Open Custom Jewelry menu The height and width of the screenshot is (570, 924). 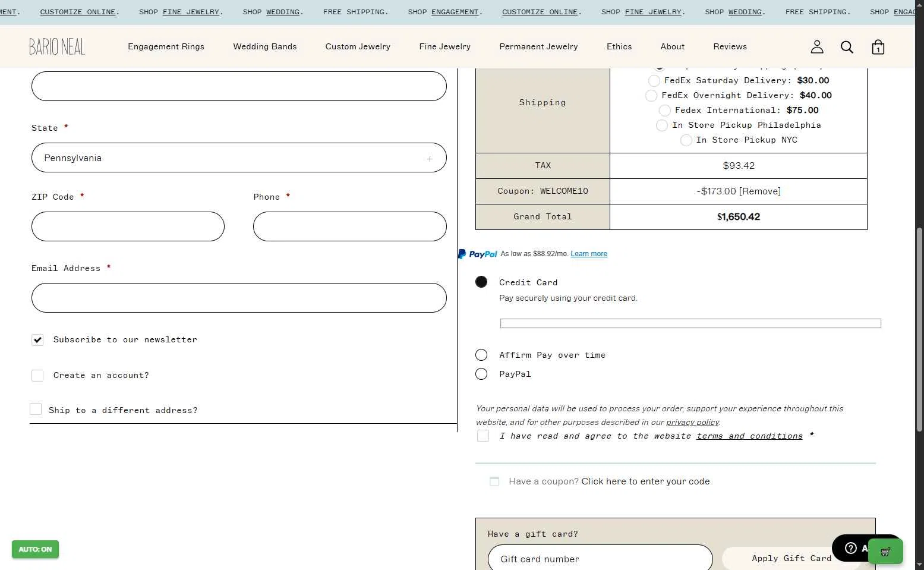point(358,46)
